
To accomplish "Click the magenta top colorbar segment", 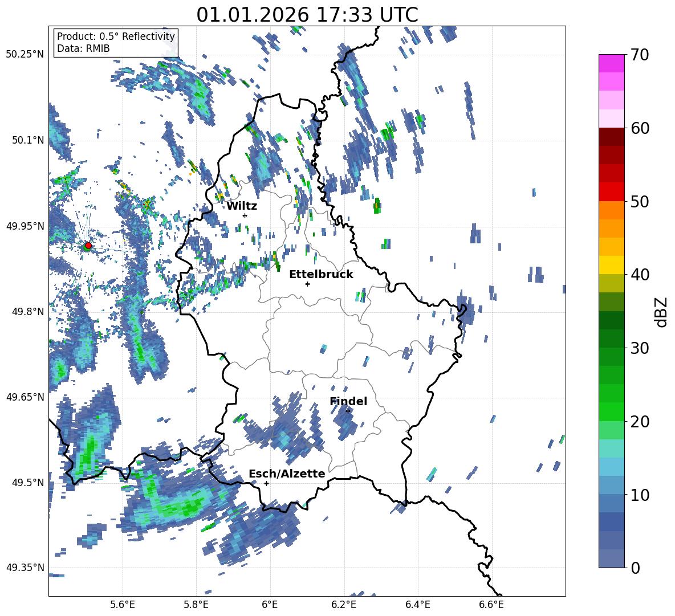I will [611, 63].
